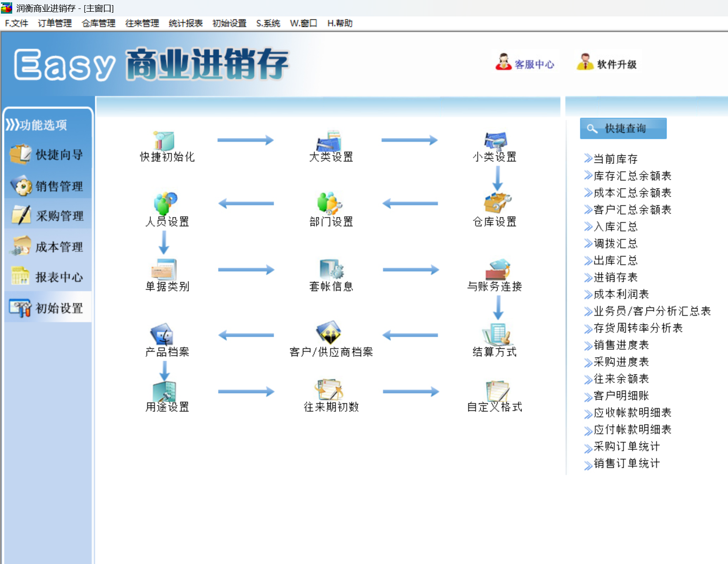Open the 产品档案 product archive icon
This screenshot has height=564, width=728.
pyautogui.click(x=162, y=334)
